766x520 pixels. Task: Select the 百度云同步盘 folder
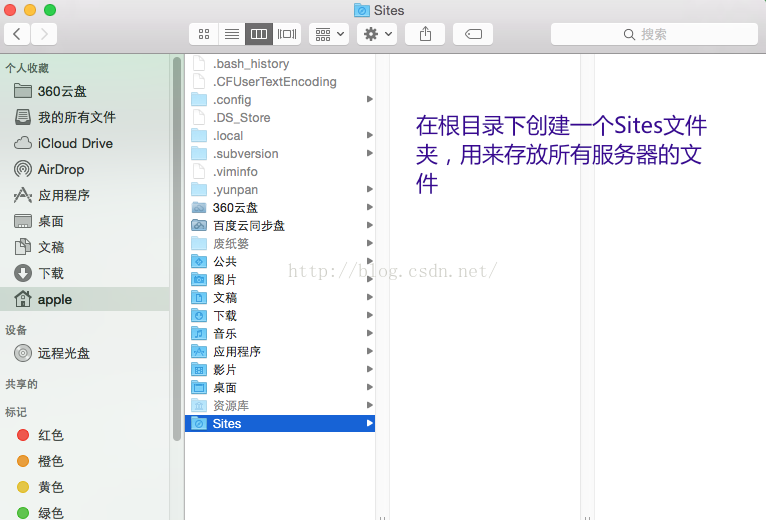(x=280, y=225)
